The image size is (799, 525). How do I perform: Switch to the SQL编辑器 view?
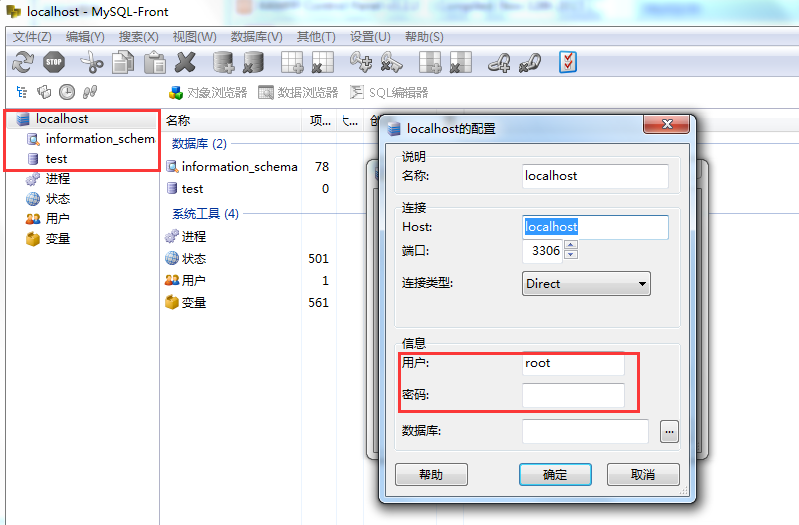389,93
